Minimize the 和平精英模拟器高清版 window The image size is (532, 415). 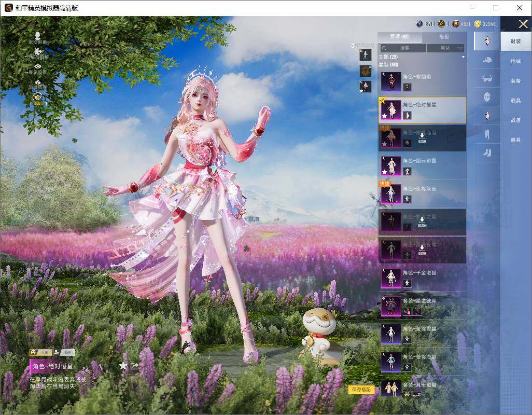[x=472, y=7]
